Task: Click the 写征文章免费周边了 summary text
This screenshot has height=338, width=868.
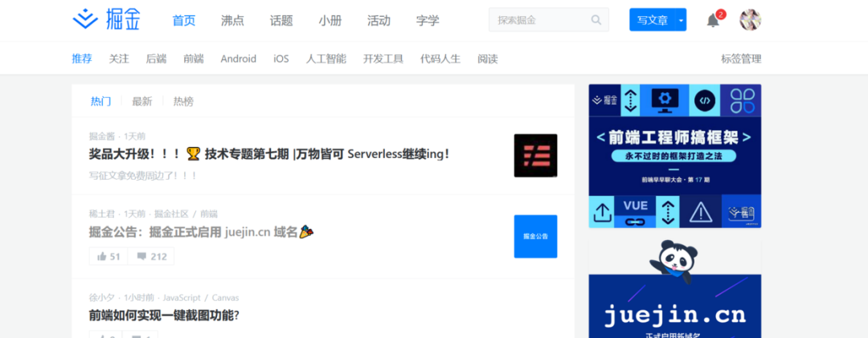Action: click(143, 175)
